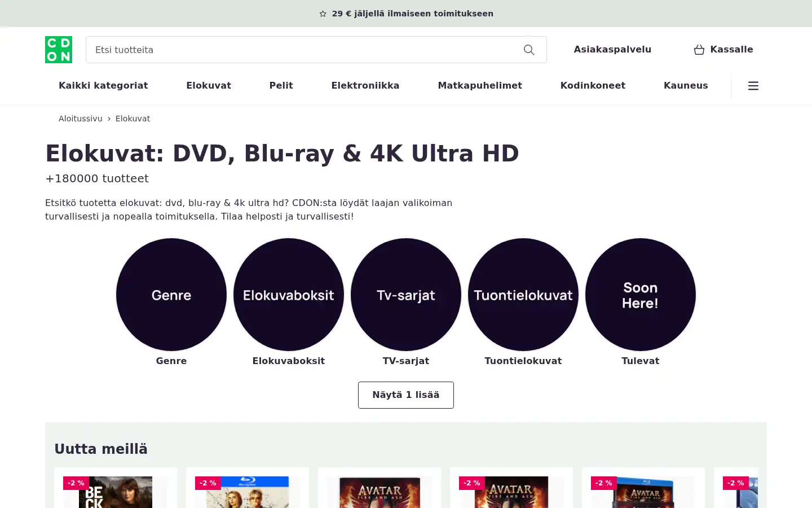The image size is (812, 508).
Task: Click the 29 € jäljellä ilmaiseen toimitukseen banner
Action: [x=406, y=14]
